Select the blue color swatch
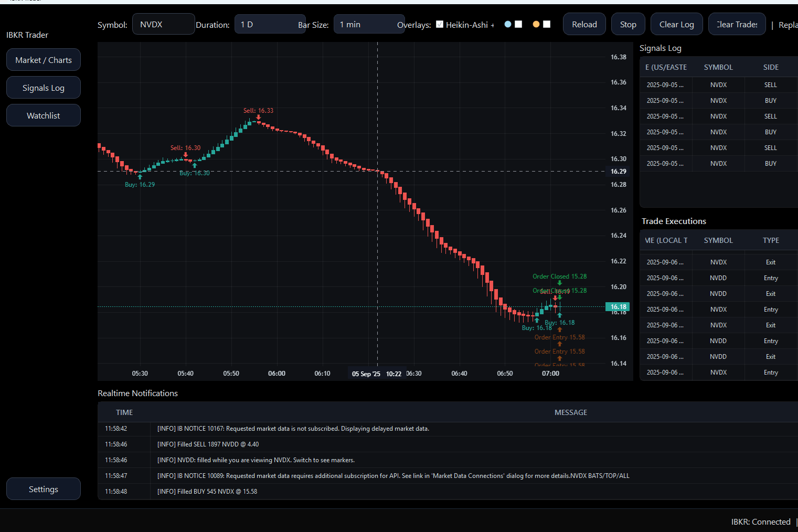The image size is (798, 532). (x=508, y=24)
